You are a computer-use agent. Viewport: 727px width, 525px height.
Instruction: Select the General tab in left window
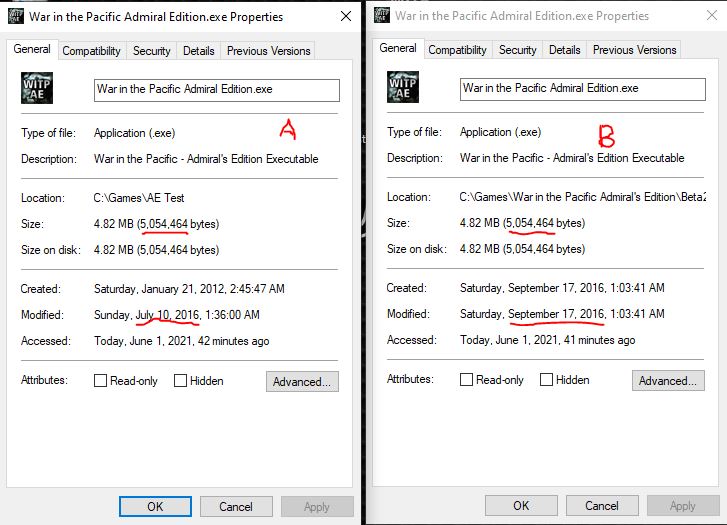(x=32, y=49)
